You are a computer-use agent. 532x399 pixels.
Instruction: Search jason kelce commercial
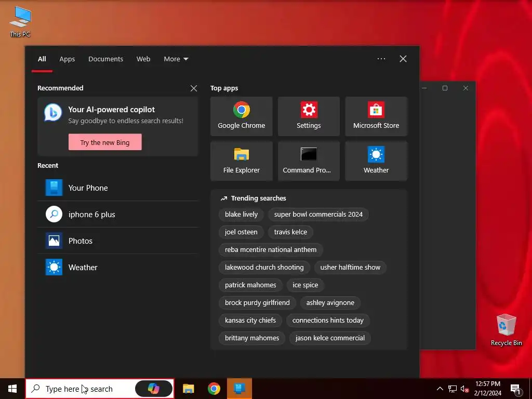[x=330, y=338]
